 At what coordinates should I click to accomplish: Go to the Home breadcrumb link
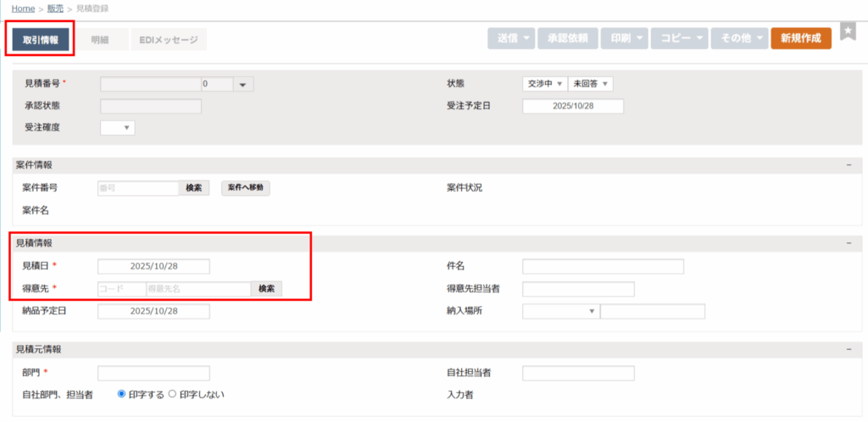23,8
